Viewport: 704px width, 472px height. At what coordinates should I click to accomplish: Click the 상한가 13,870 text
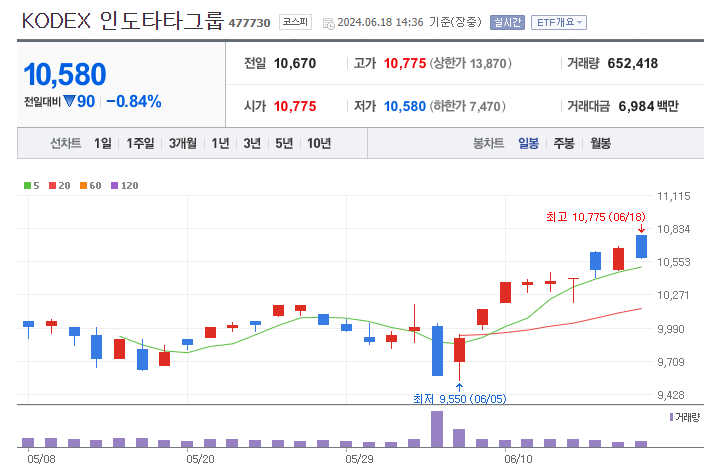pos(471,63)
